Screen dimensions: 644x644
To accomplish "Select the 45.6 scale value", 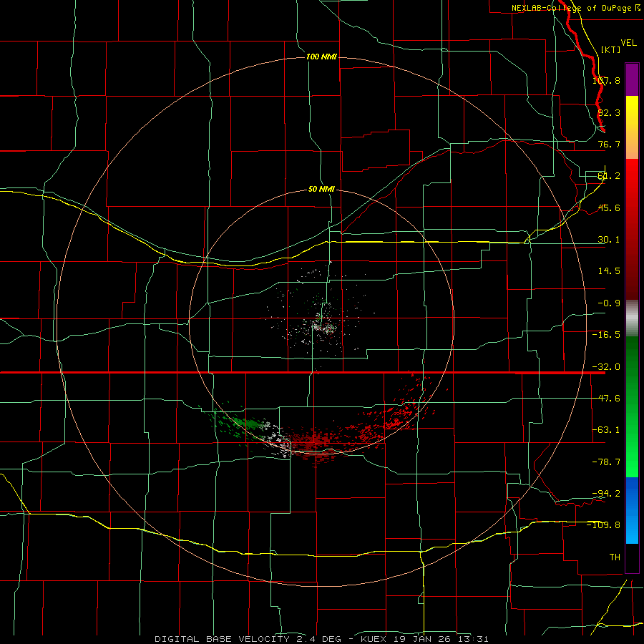I will [609, 208].
